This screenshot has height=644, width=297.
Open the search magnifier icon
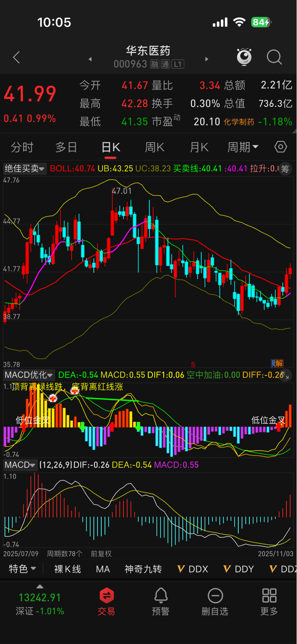[x=274, y=57]
